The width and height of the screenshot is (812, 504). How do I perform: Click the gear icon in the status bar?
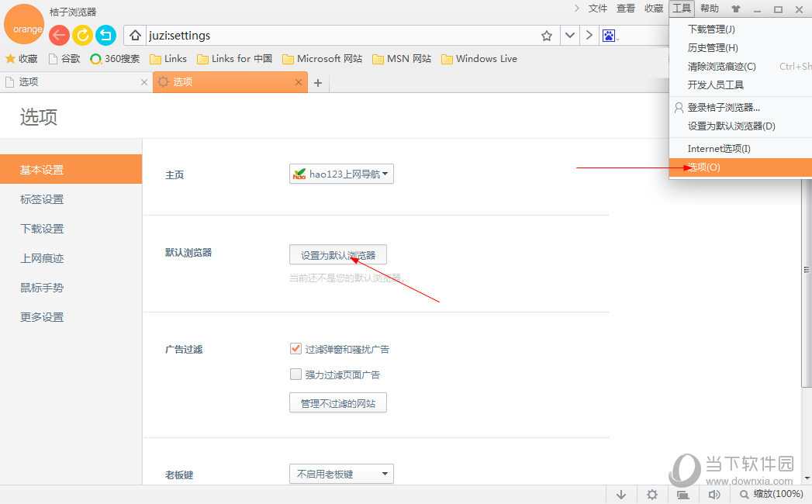[651, 494]
